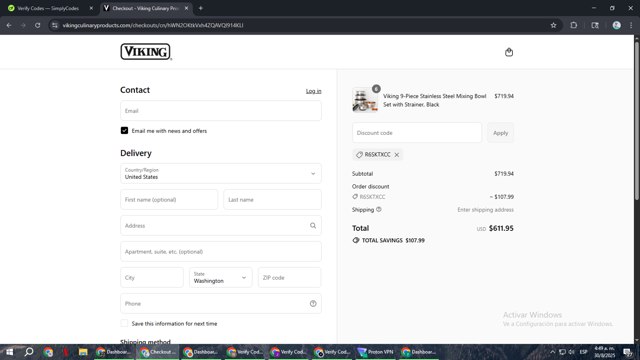Click the browser address bar URL
This screenshot has height=360, width=640.
pos(153,25)
